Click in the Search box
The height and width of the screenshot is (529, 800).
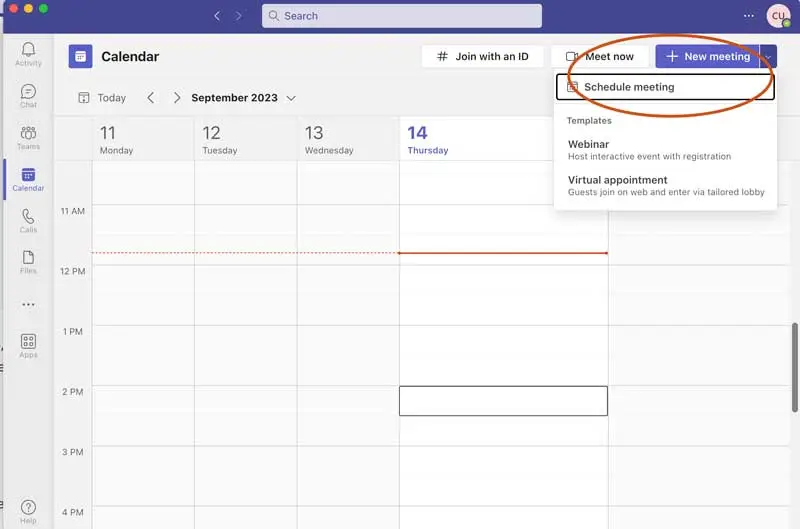[402, 16]
